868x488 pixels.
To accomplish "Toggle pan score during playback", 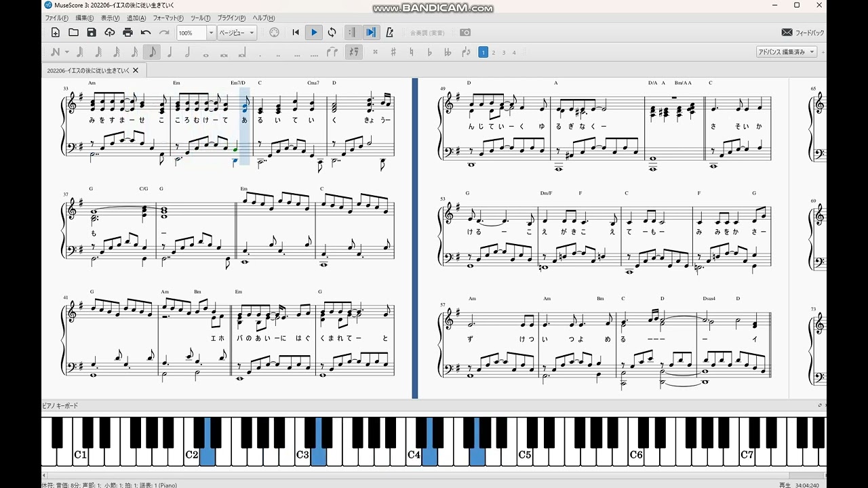I will [x=370, y=33].
